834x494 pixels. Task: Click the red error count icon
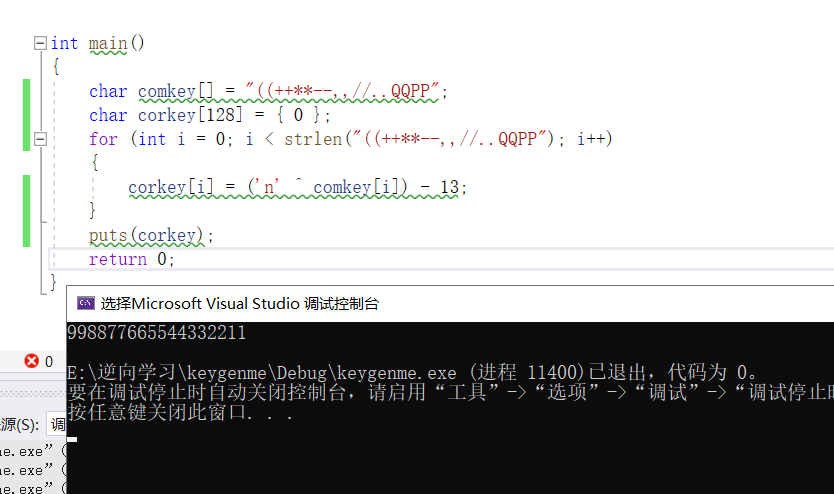[31, 361]
